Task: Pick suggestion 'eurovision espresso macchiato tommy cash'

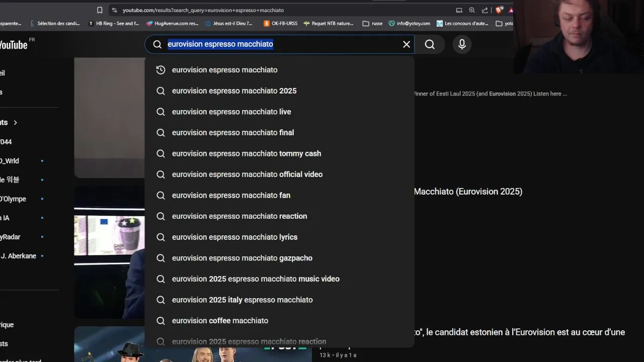Action: (279, 153)
